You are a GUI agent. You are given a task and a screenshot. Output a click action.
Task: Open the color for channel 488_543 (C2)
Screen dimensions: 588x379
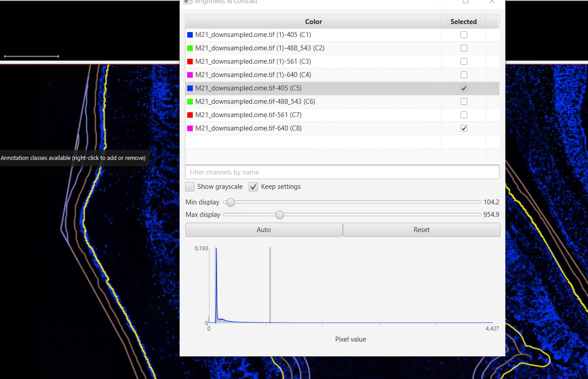189,48
